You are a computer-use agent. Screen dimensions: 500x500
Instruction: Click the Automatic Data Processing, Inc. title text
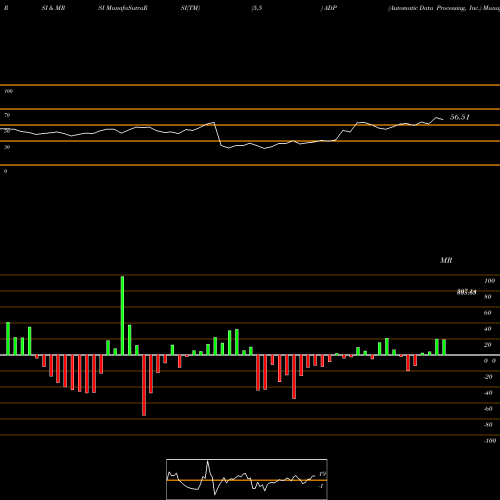click(x=435, y=8)
